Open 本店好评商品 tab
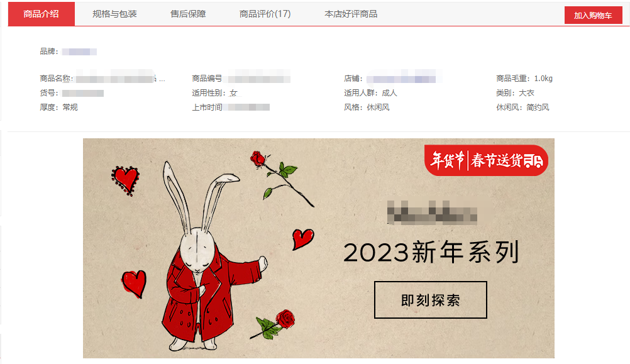Image resolution: width=630 pixels, height=364 pixels. [x=351, y=14]
